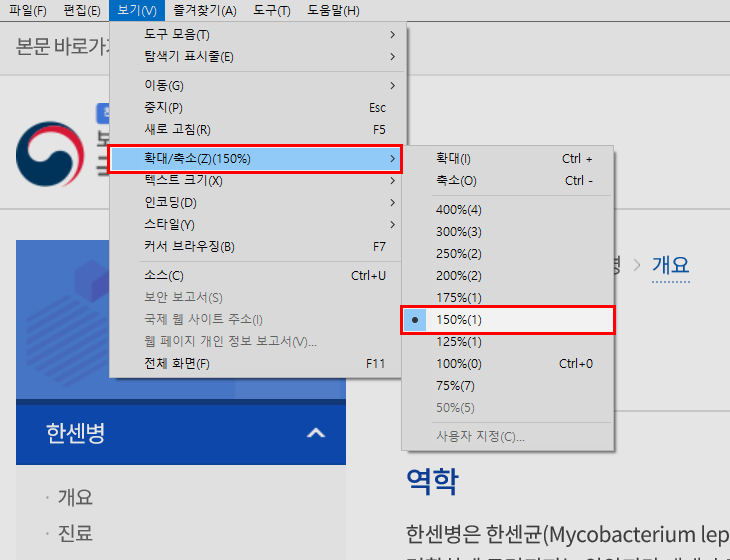This screenshot has width=730, height=560.
Task: Collapse the 한센병 sidebar chevron
Action: [316, 433]
